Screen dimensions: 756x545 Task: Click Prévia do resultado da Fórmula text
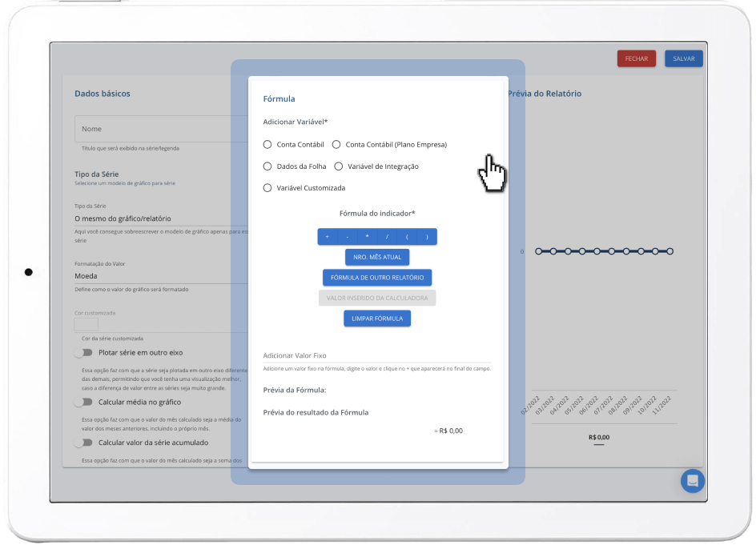(x=316, y=412)
